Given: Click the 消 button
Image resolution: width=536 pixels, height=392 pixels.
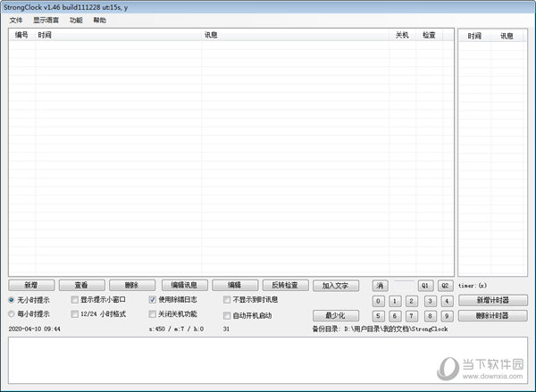Looking at the screenshot, I should (x=380, y=286).
